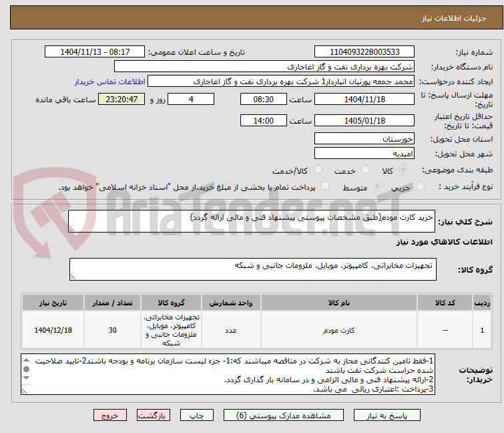The width and height of the screenshot is (504, 433).
Task: Select the کالا/خدمت radio button
Action: click(x=318, y=170)
